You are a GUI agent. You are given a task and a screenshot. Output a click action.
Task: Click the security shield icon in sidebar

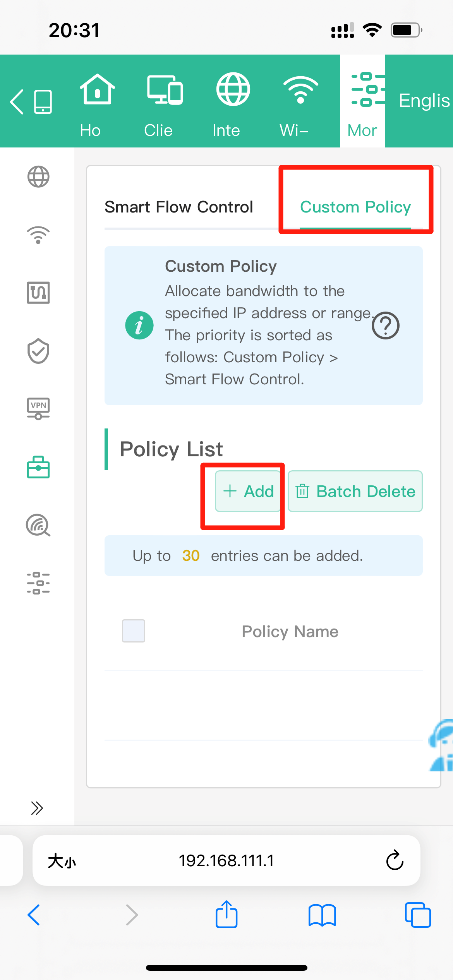[38, 351]
